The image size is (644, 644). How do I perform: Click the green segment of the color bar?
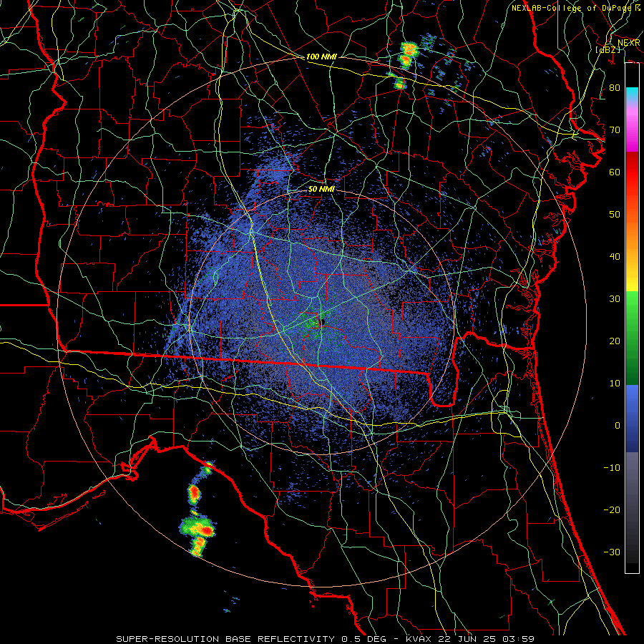632,338
